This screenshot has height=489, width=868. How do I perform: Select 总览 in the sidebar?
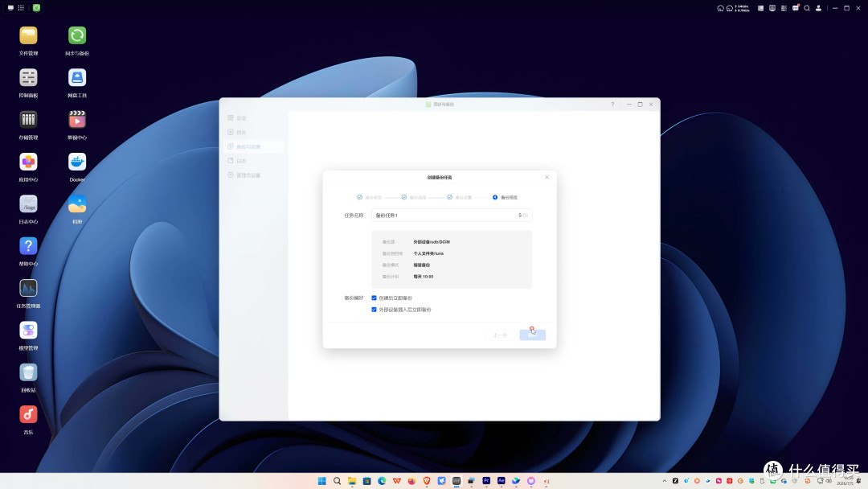coord(253,118)
